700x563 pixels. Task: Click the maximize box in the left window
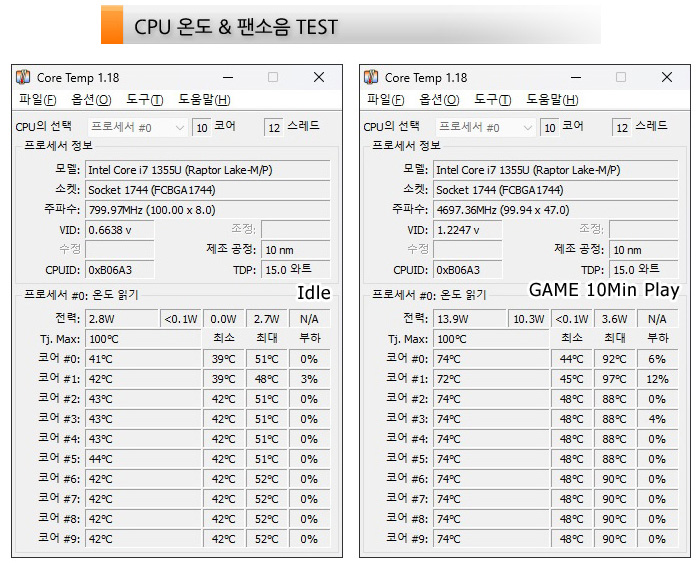tap(273, 78)
